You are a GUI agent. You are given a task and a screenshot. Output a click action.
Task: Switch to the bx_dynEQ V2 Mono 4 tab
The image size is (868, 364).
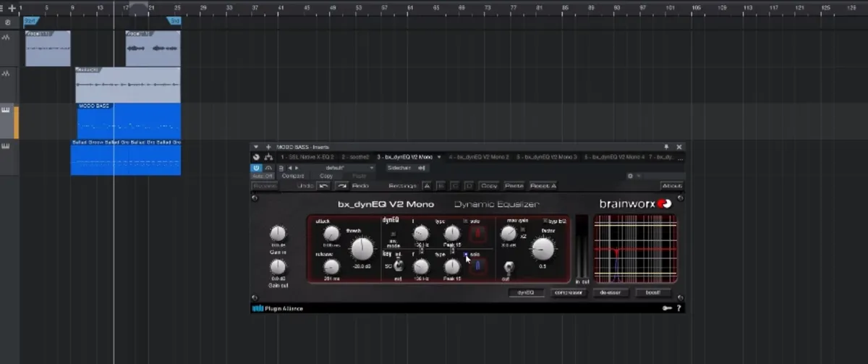coord(614,156)
